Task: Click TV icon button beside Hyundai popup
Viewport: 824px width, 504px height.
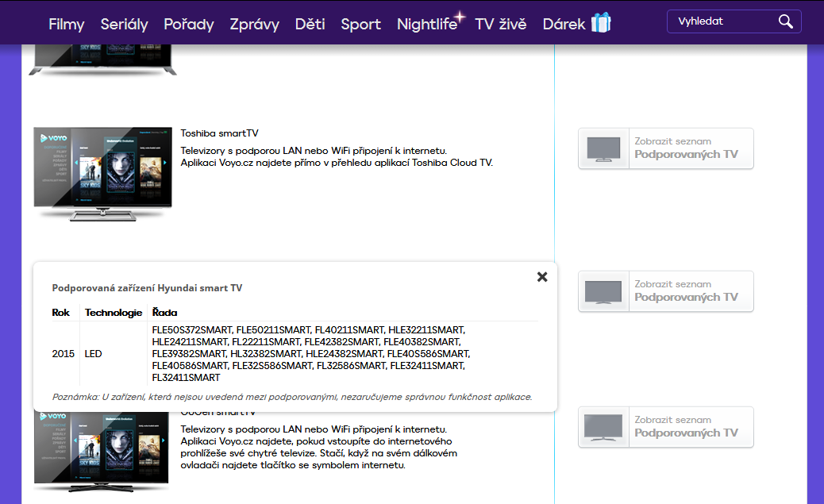Action: (603, 291)
